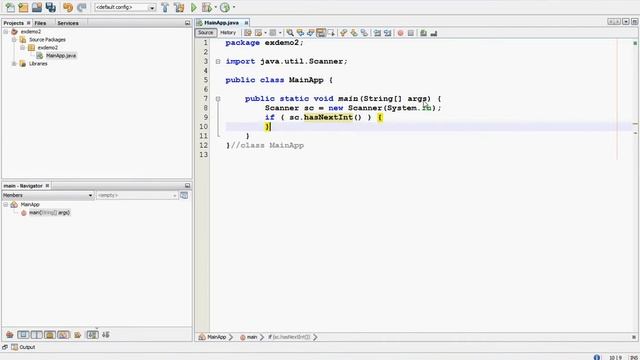
Task: Click the icon beside the Navigator filter dropdown
Action: (x=184, y=196)
